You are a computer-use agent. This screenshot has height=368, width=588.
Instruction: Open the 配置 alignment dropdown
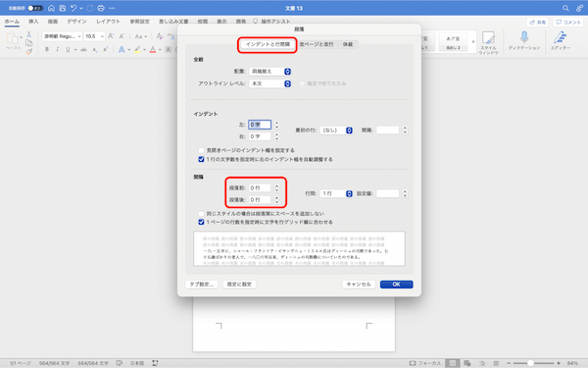pyautogui.click(x=270, y=72)
